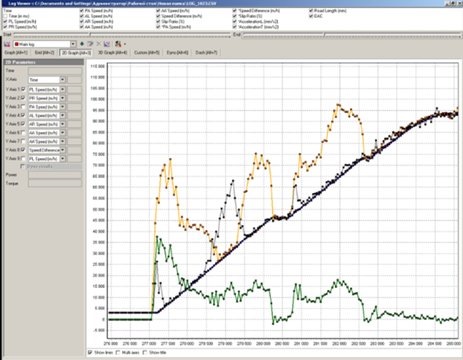Click the Power value field
The image size is (463, 360).
(x=55, y=175)
